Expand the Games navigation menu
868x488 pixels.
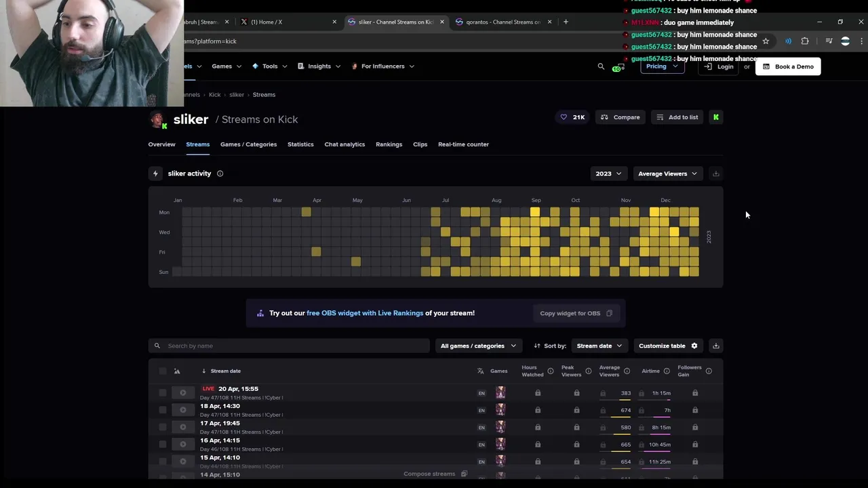[x=226, y=66]
